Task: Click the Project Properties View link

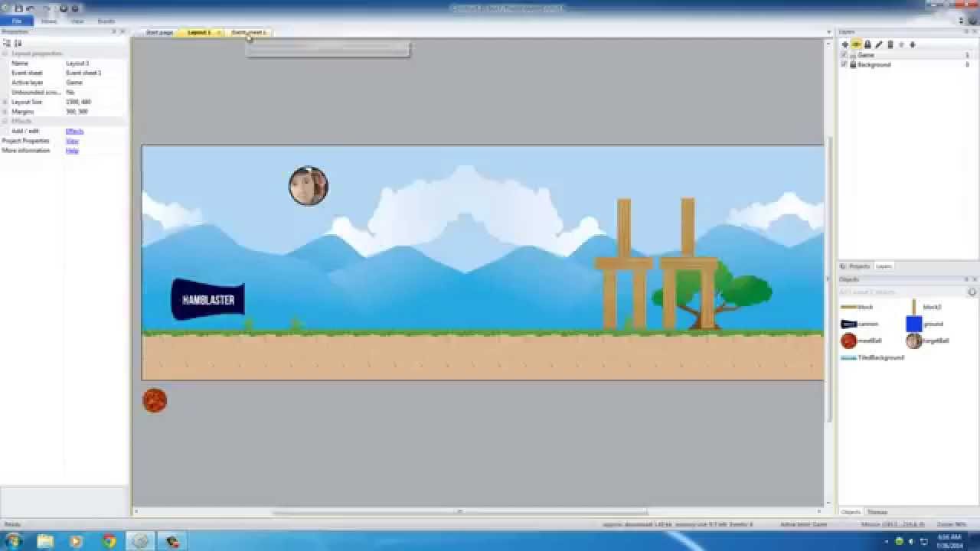Action: click(72, 141)
